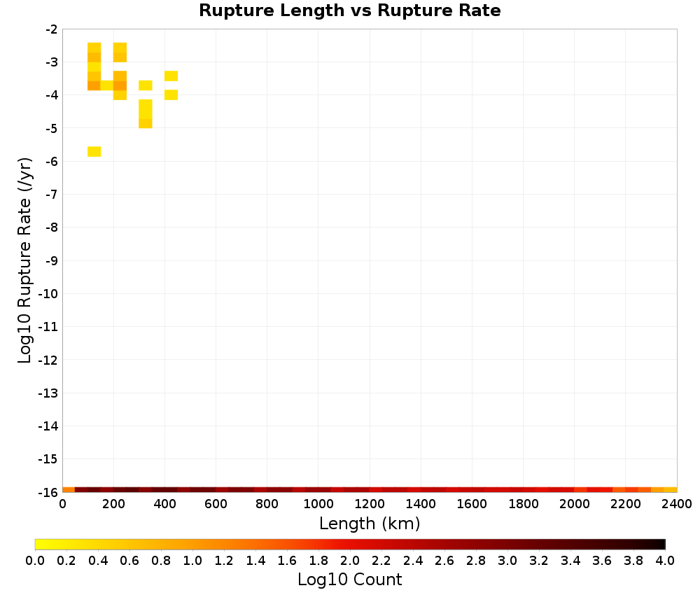Select the y-axis label "Log10 Rupture Rate (/yr)"

24,260
